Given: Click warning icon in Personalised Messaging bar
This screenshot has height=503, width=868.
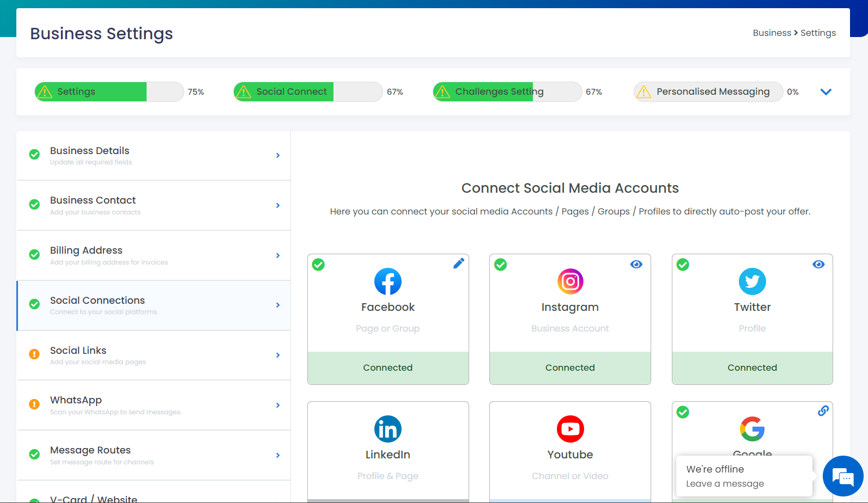Looking at the screenshot, I should 644,92.
